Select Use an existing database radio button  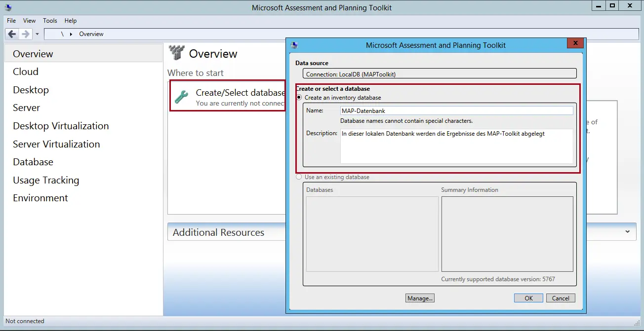[x=299, y=177]
